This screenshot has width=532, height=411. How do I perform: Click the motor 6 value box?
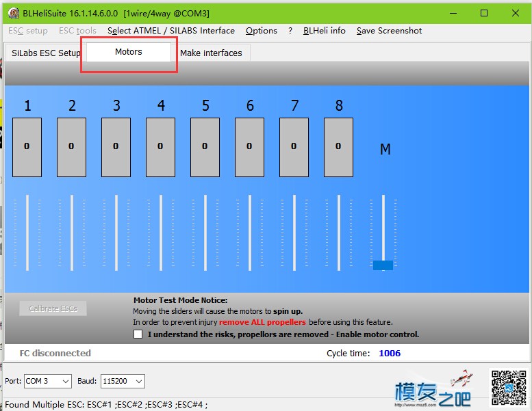[249, 148]
